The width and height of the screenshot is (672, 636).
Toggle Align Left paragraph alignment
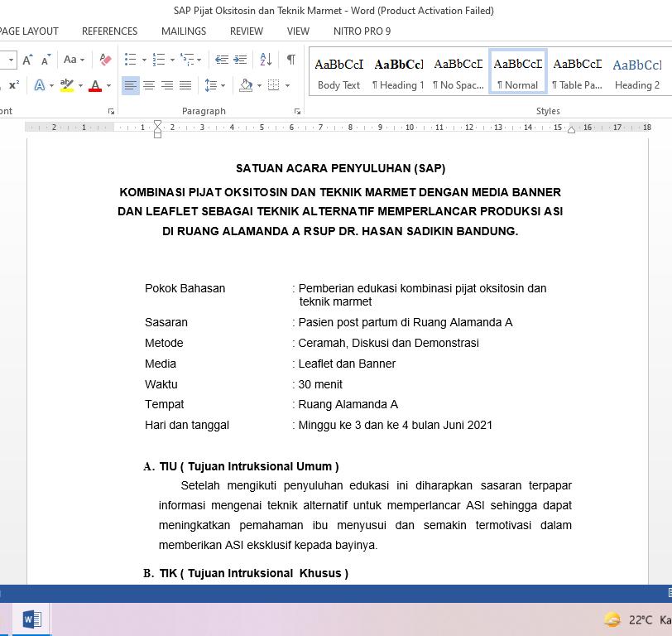[130, 85]
